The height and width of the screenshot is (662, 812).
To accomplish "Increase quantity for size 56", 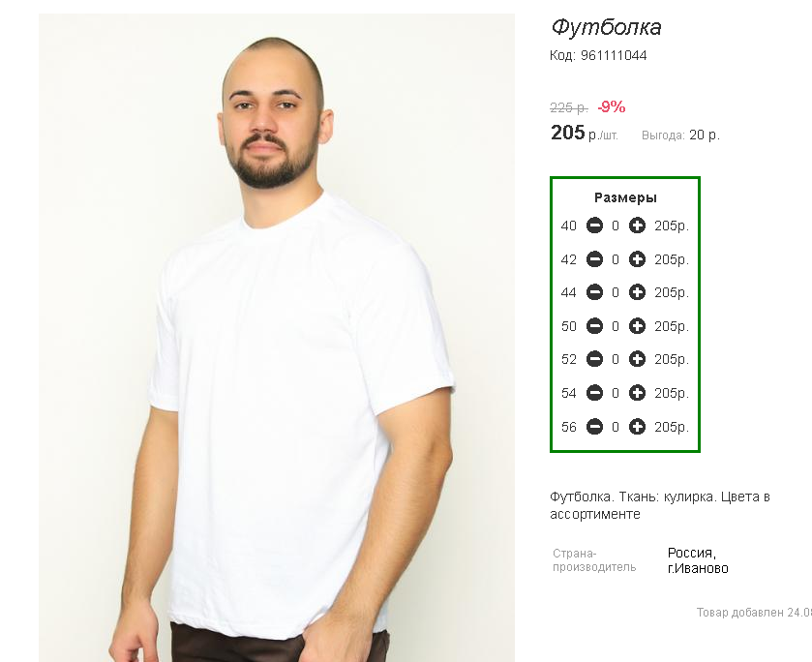I will [637, 427].
